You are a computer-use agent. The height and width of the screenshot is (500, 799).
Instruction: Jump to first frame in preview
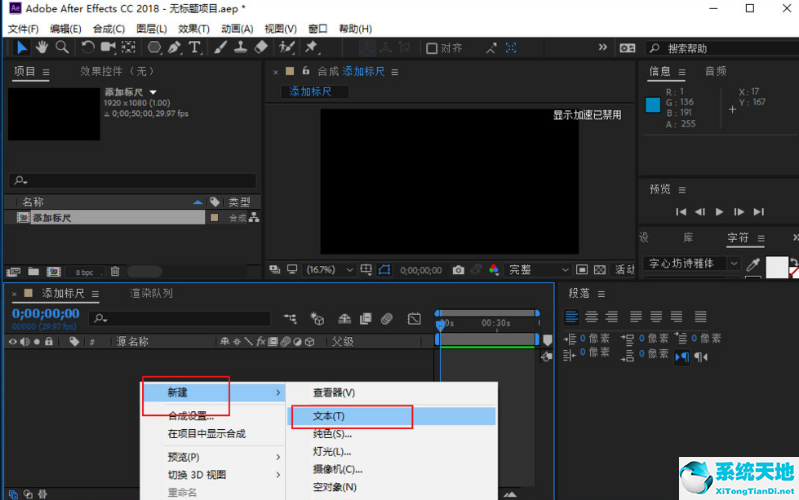pyautogui.click(x=681, y=212)
